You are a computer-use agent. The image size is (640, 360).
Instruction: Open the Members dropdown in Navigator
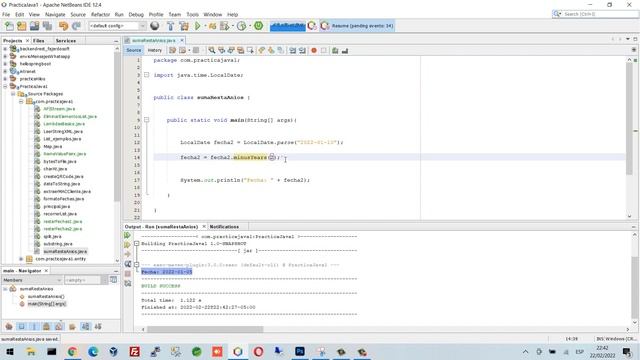pyautogui.click(x=32, y=280)
